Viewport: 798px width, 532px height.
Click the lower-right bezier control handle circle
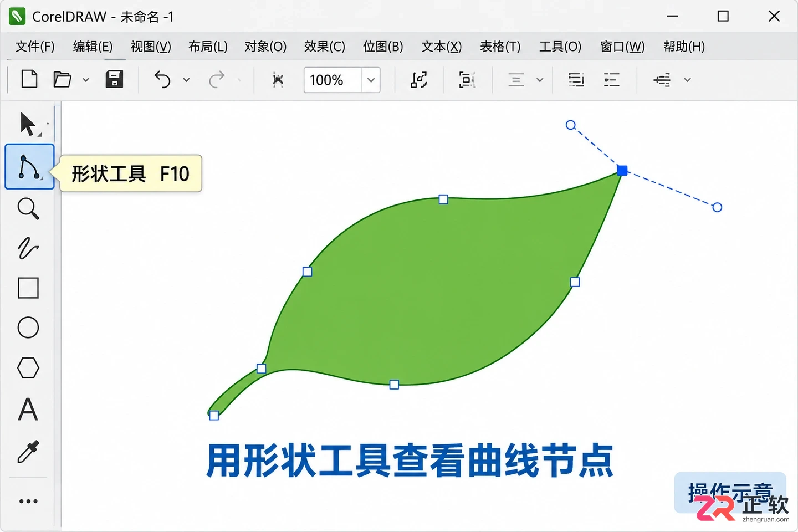717,207
